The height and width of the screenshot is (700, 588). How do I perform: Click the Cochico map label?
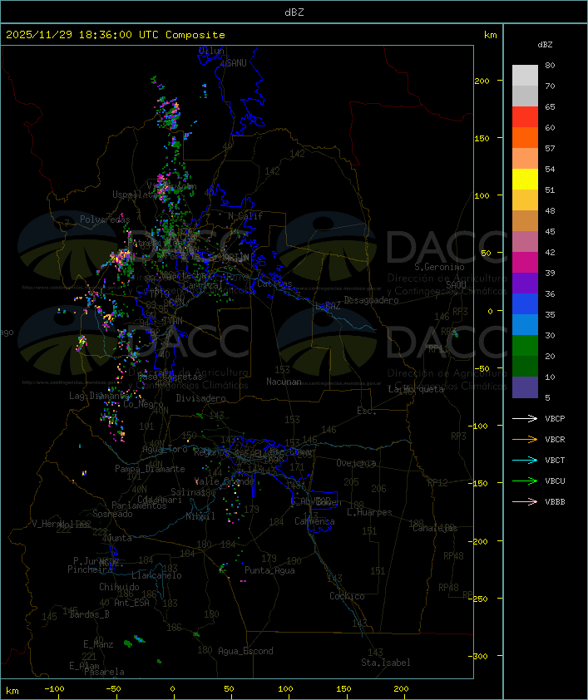pyautogui.click(x=347, y=596)
